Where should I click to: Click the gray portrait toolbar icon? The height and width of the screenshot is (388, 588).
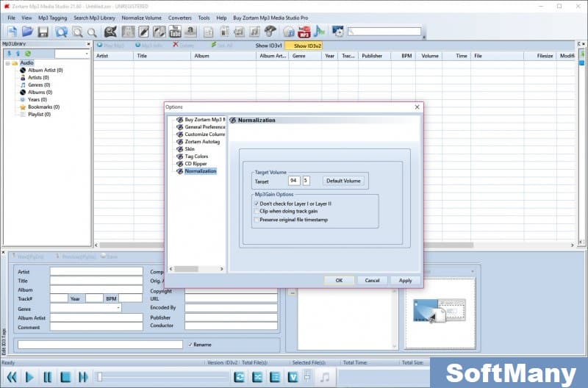pos(128,32)
